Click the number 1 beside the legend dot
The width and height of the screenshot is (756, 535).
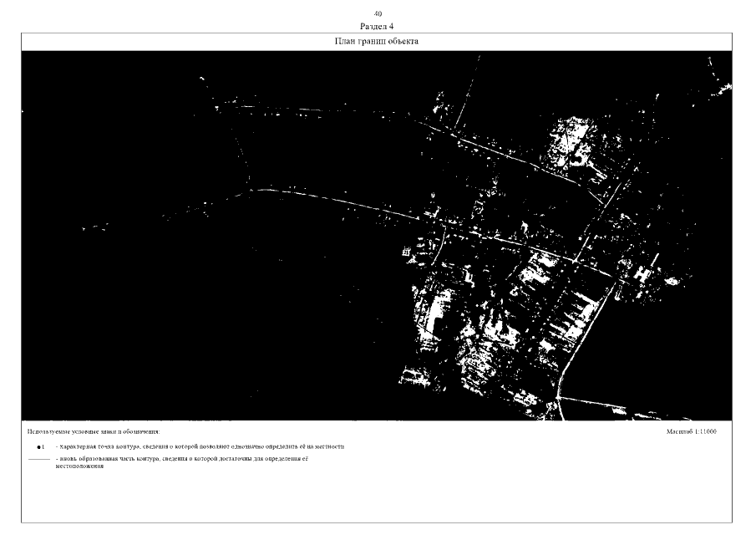[x=43, y=447]
